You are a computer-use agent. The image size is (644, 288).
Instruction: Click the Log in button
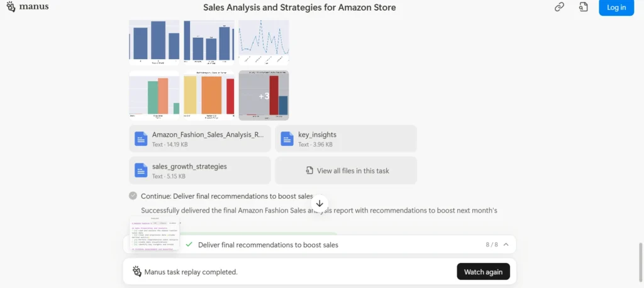click(x=616, y=8)
